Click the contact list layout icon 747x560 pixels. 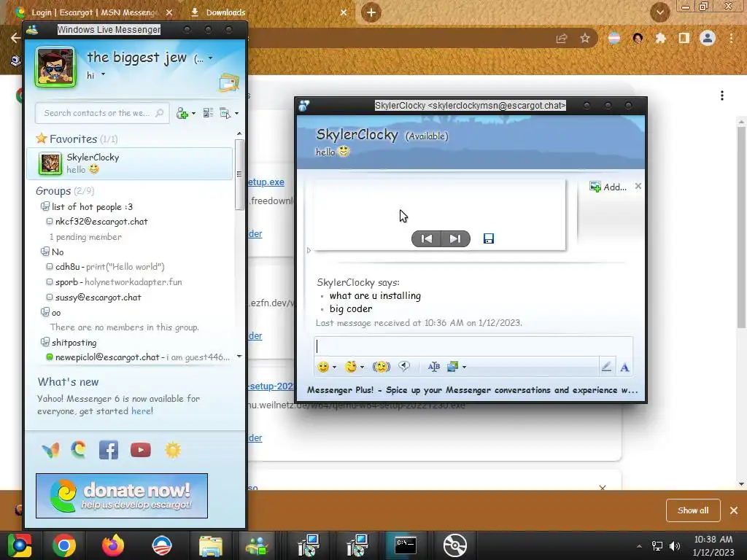point(208,113)
